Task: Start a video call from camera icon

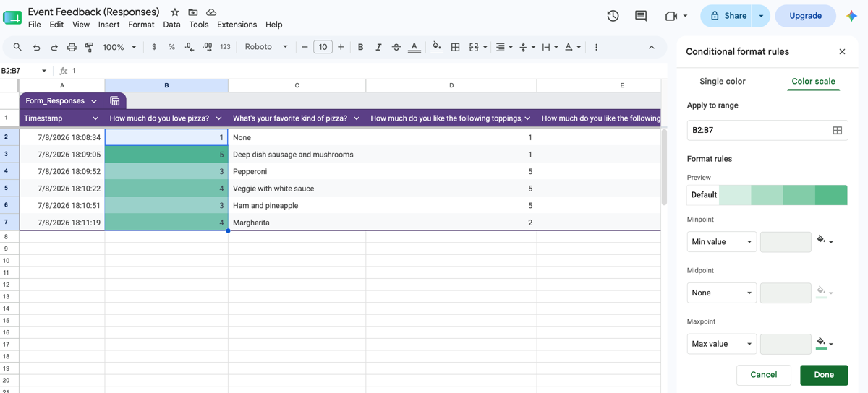Action: coord(671,16)
